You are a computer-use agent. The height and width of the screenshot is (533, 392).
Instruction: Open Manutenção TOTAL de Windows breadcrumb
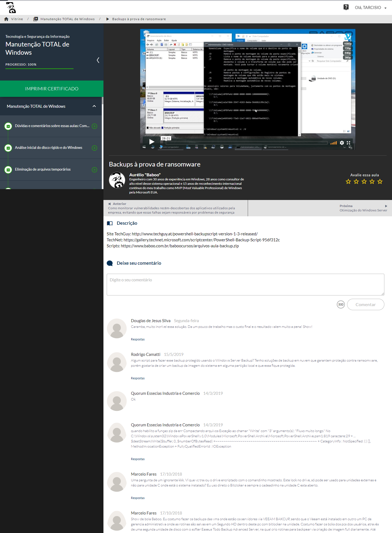click(67, 19)
